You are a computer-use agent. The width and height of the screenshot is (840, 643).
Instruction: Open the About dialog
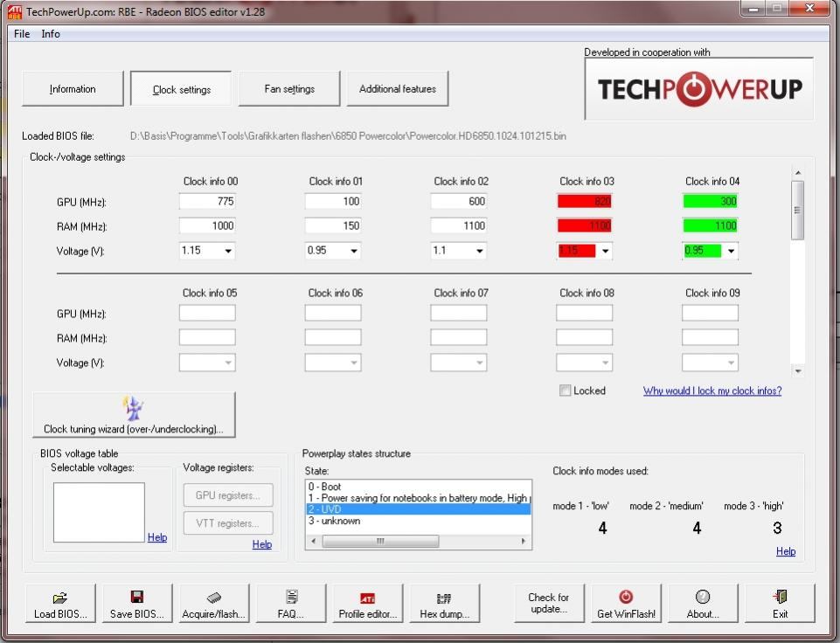pos(703,604)
